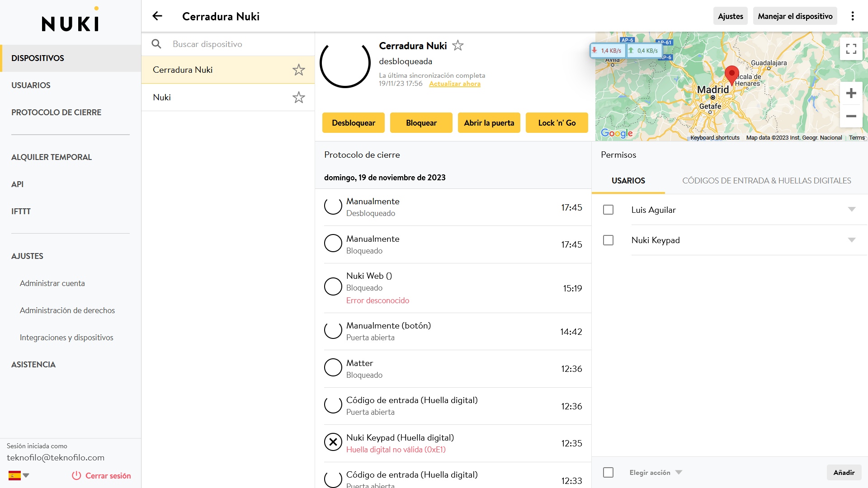Click the Bloquear button
Screen dimensions: 868x488
tap(421, 123)
